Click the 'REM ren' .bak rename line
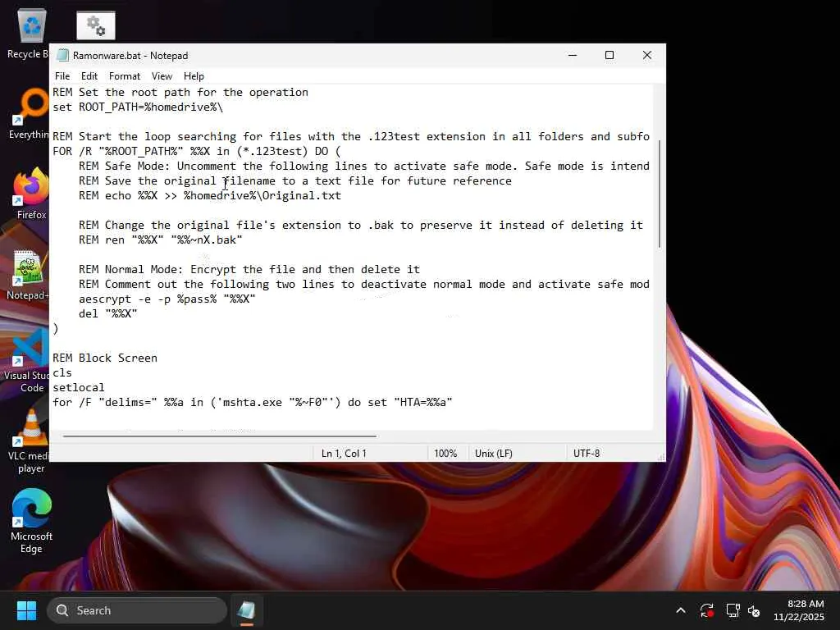This screenshot has width=840, height=630. click(161, 240)
